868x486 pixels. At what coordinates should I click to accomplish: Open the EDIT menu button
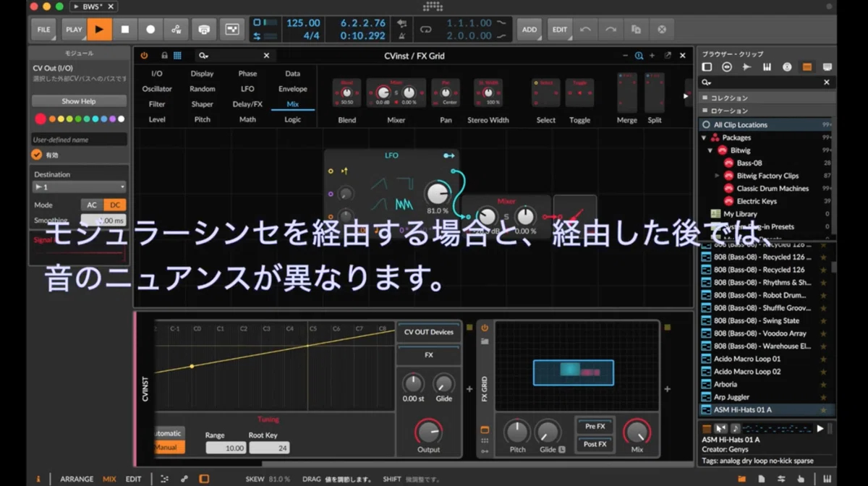coord(560,30)
